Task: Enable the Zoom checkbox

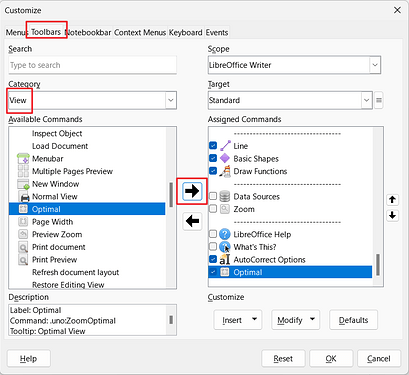Action: [x=213, y=209]
